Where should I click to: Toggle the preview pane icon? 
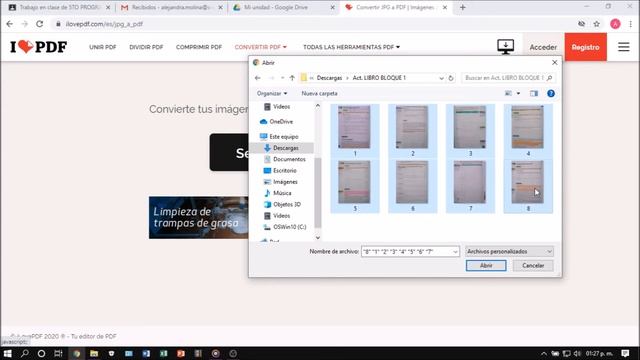click(x=533, y=93)
